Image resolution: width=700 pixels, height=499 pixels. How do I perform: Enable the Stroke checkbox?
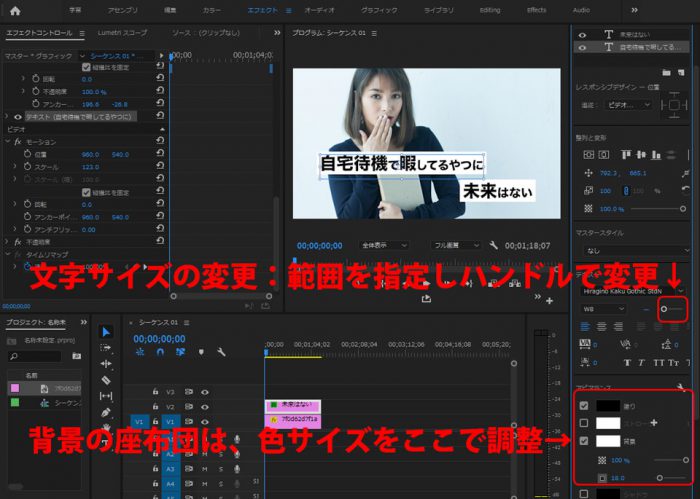(584, 423)
